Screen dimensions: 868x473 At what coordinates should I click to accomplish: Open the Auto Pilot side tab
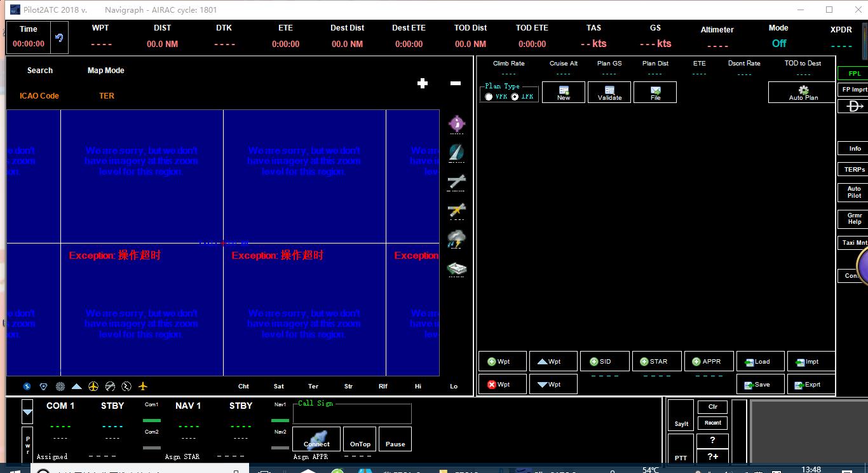pos(854,192)
